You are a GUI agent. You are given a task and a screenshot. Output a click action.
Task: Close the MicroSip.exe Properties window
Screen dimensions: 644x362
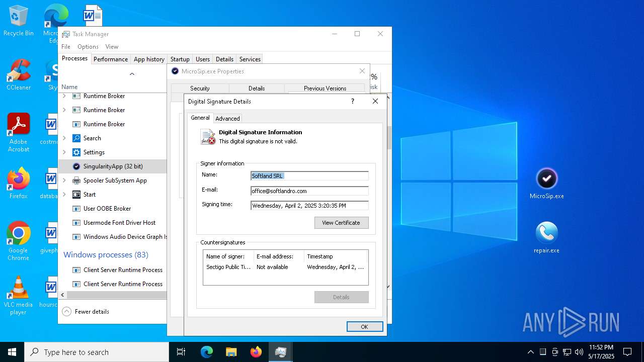click(x=362, y=71)
